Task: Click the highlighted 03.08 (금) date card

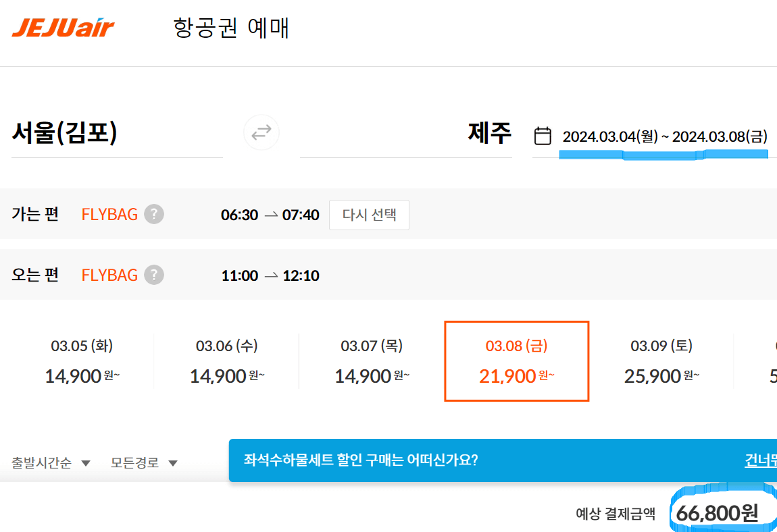Action: pos(516,361)
